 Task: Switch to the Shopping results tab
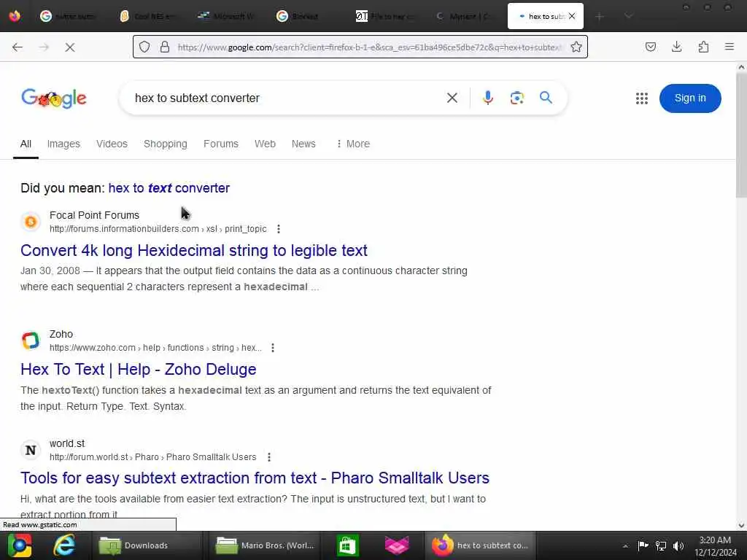click(x=166, y=144)
